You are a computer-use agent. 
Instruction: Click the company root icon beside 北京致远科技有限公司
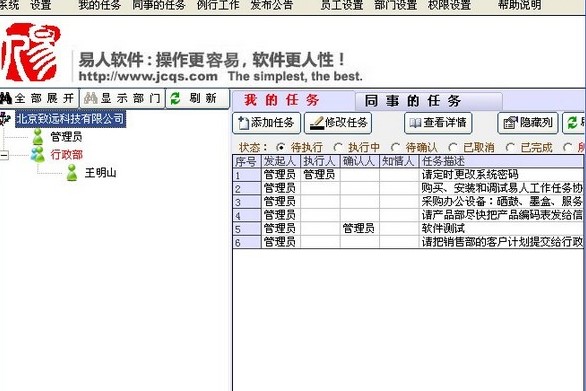(5, 119)
